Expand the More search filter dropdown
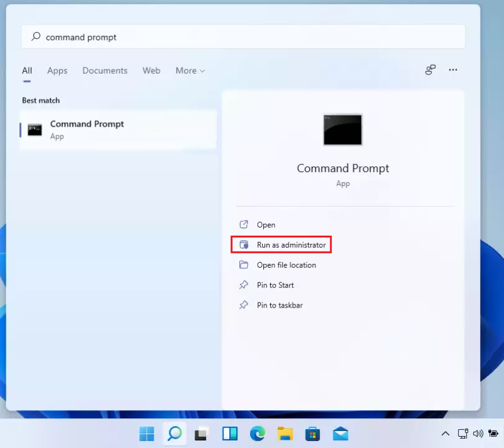Screen dimensions: 504x448 tap(190, 71)
